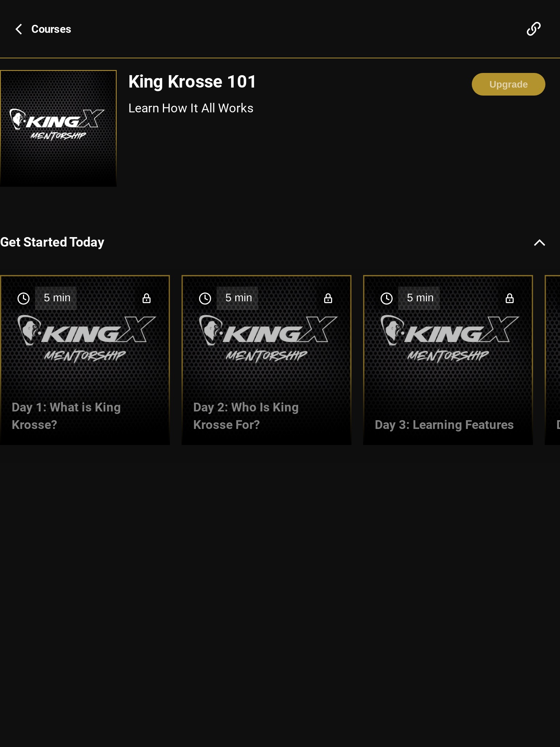Open Day 2: Who Is King Krosse For? card
Screen dimensions: 560x747
coord(267,360)
